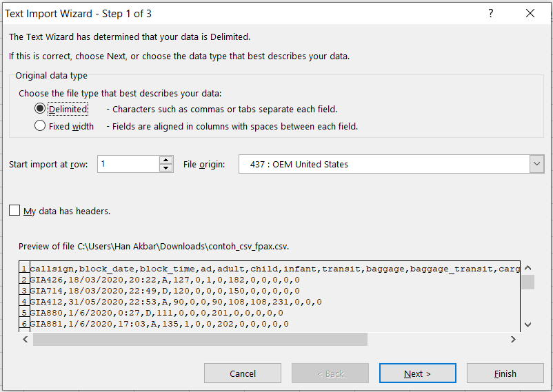553x392 pixels.
Task: Select the Delimited radio button
Action: (40, 109)
